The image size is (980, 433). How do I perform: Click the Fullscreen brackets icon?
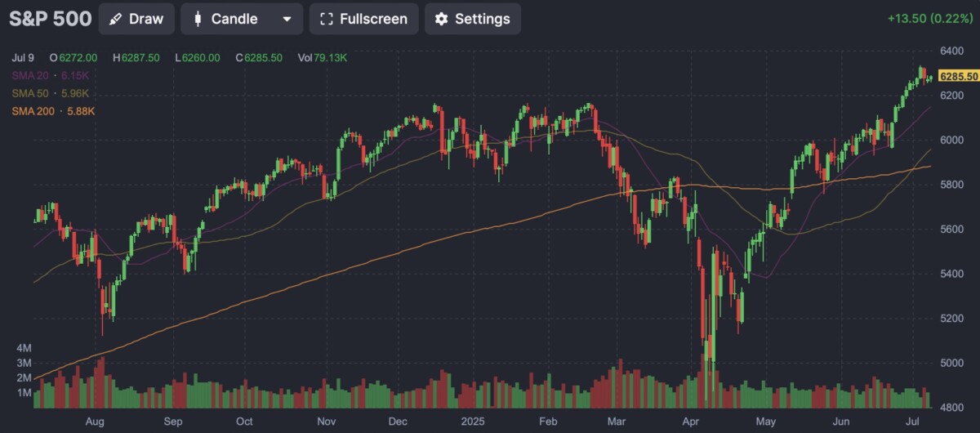click(327, 19)
